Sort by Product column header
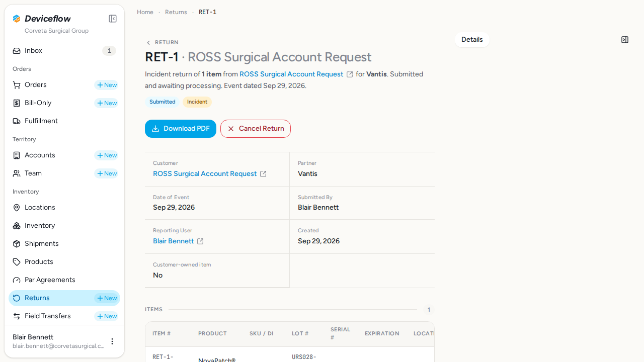 [212, 334]
